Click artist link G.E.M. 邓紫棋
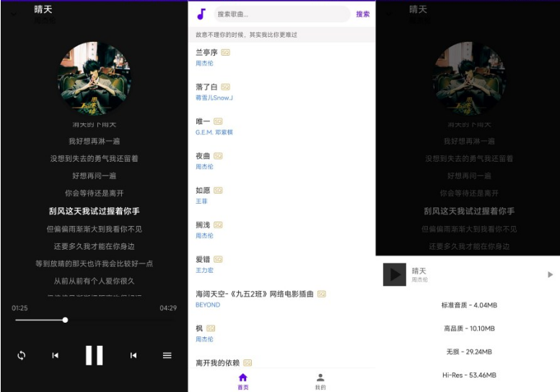The image size is (560, 392). [214, 132]
